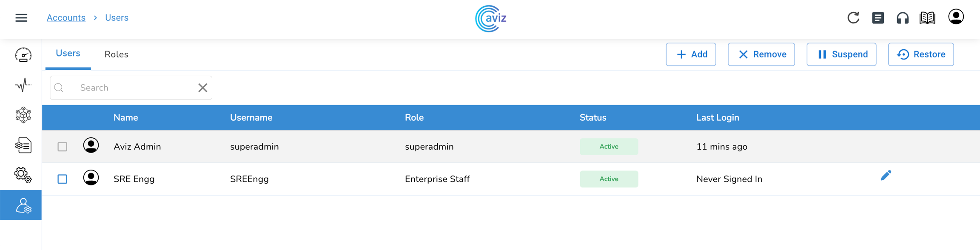Open the hamburger navigation menu
This screenshot has height=250, width=980.
tap(21, 18)
